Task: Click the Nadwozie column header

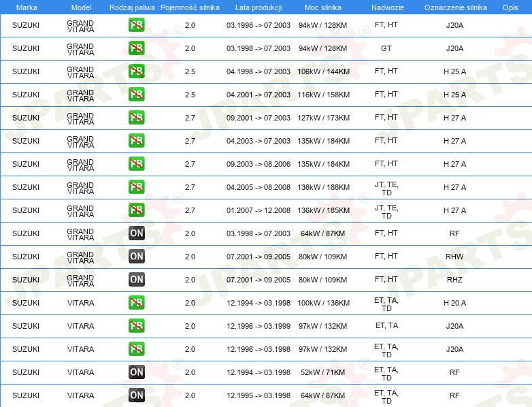Action: pos(388,7)
